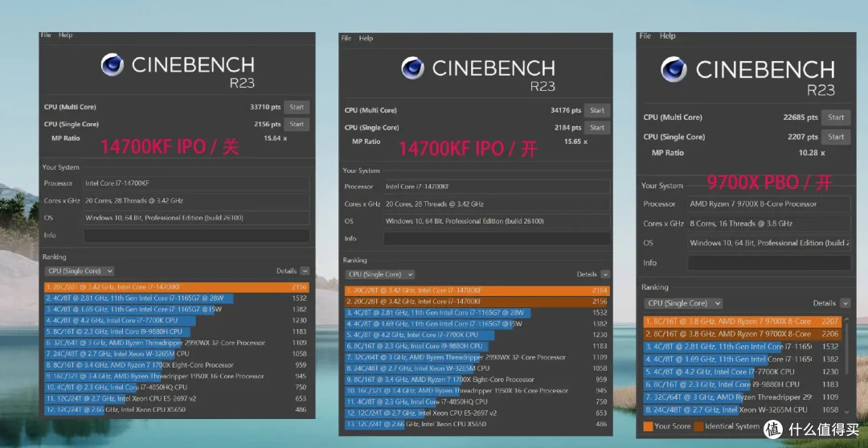Open File menu in the 34176 pts window

click(x=346, y=39)
